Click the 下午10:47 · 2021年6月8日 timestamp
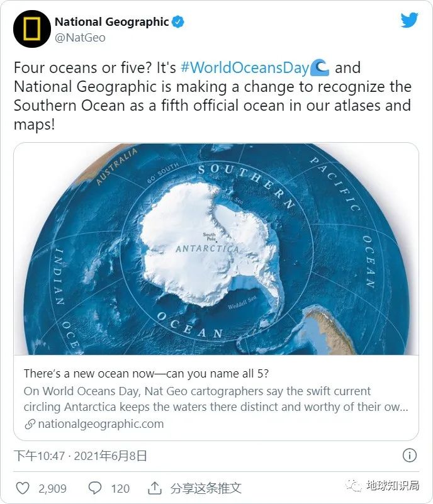 [x=81, y=456]
